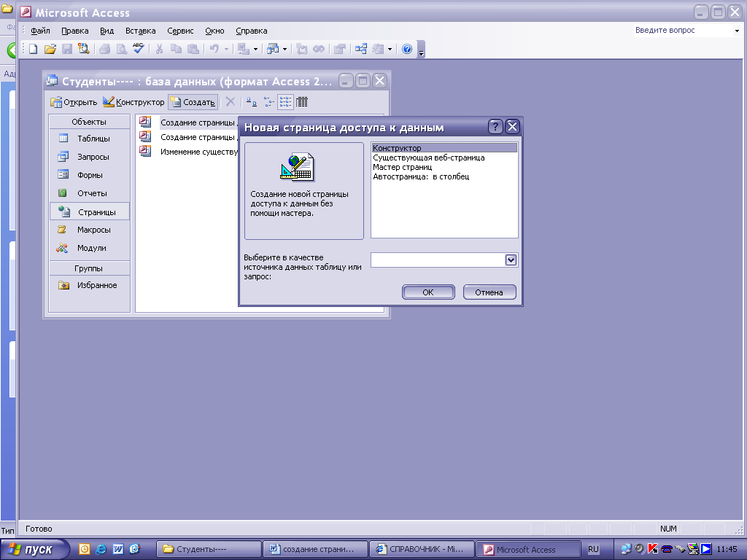Select Конструктор in the dialog list
The height and width of the screenshot is (560, 747).
(444, 148)
